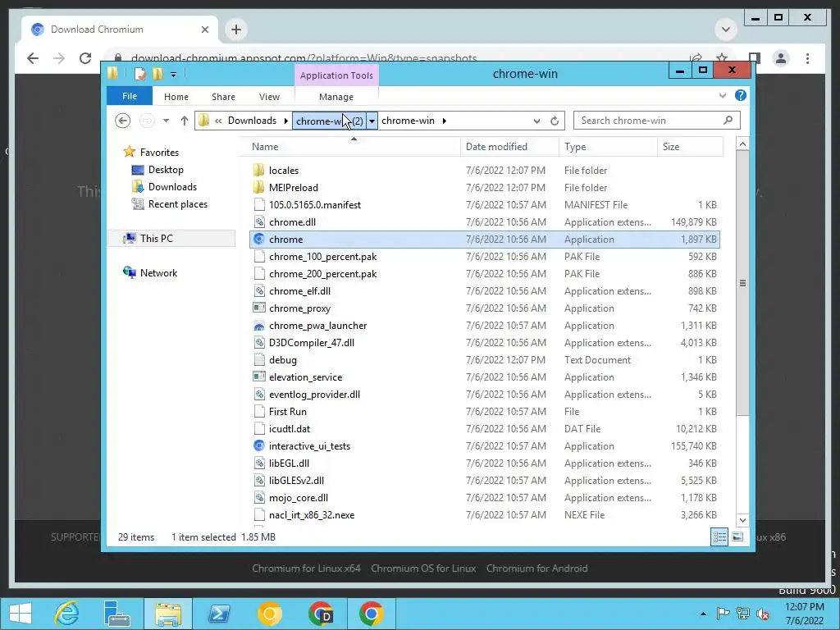
Task: Select libEGL.dll file
Action: [289, 463]
